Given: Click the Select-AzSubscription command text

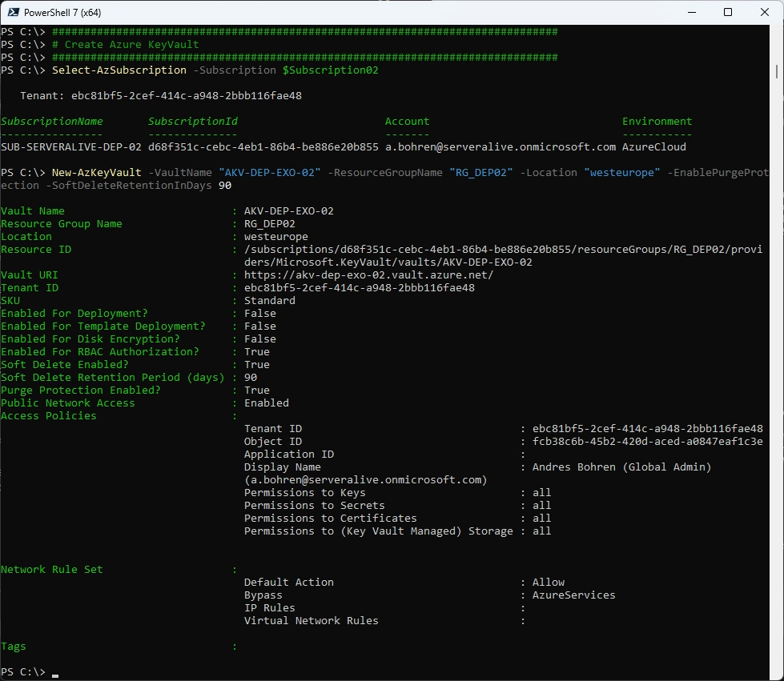Looking at the screenshot, I should tap(119, 70).
